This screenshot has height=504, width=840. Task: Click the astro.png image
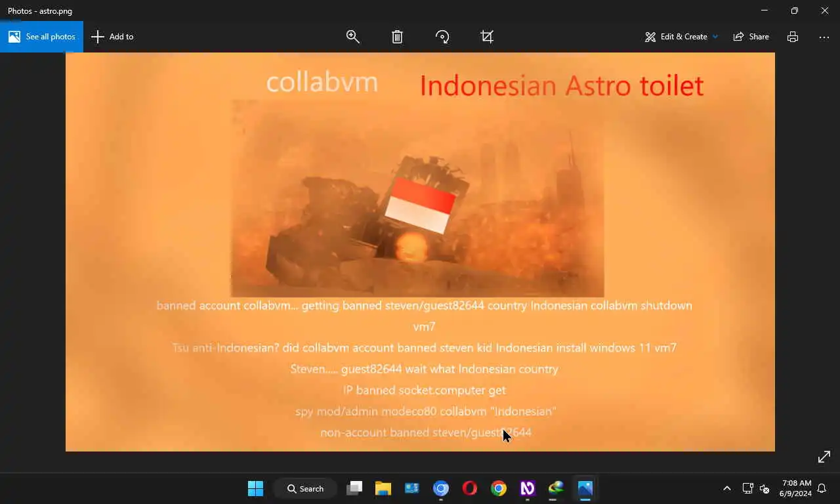coord(420,252)
